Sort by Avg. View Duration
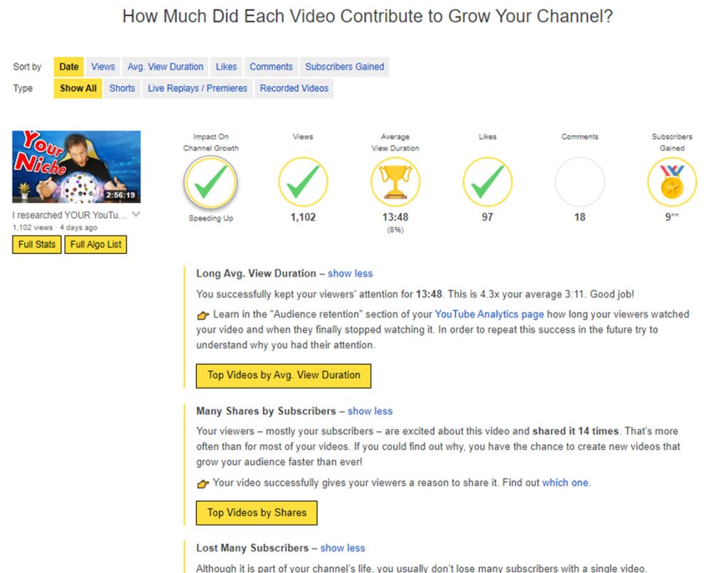728x573 pixels. [165, 67]
